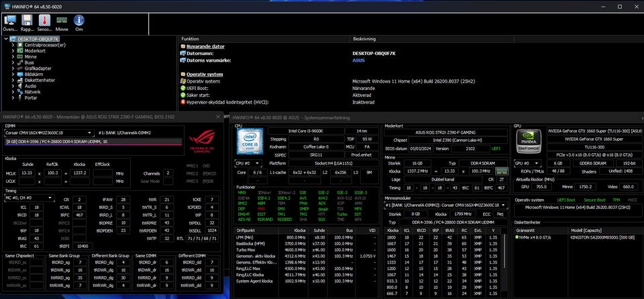Select the Nätverk tree item
This screenshot has height=299, width=644.
(32, 92)
